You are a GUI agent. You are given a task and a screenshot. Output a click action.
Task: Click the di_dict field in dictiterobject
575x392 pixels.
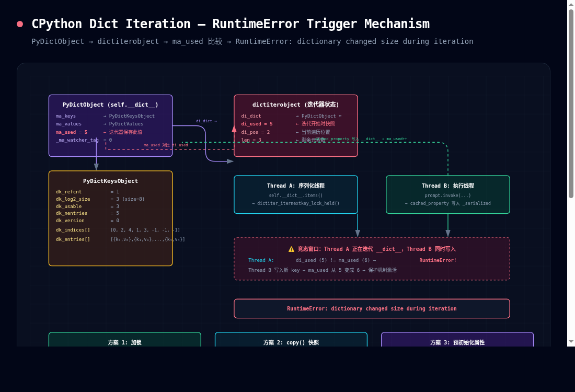[x=251, y=116]
